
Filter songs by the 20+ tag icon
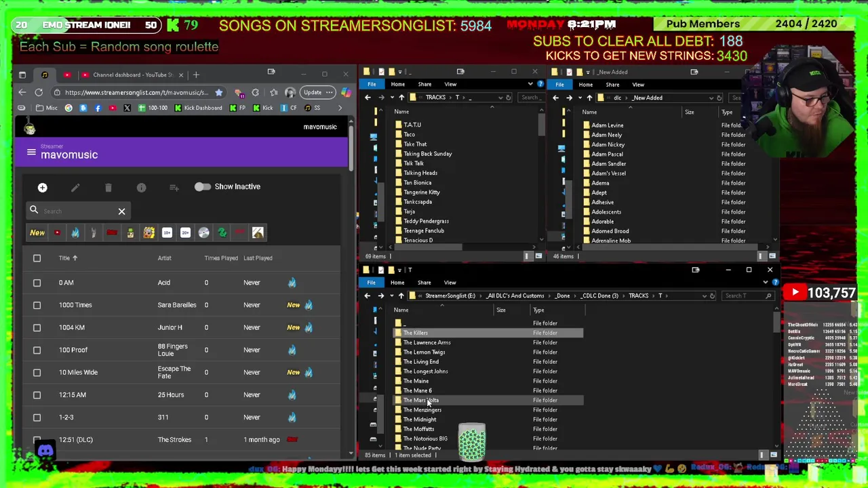(185, 232)
